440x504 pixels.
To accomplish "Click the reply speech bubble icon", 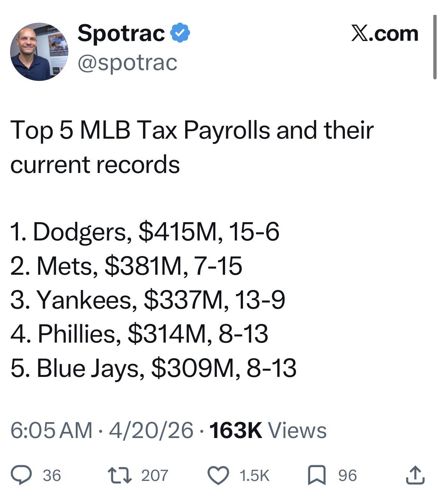I will tap(21, 475).
